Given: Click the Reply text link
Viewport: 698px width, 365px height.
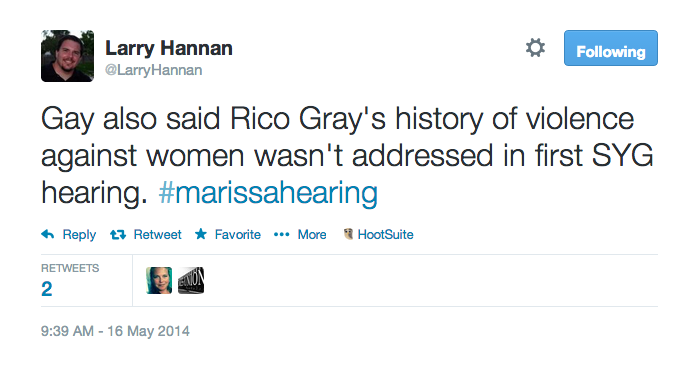Looking at the screenshot, I should [79, 235].
